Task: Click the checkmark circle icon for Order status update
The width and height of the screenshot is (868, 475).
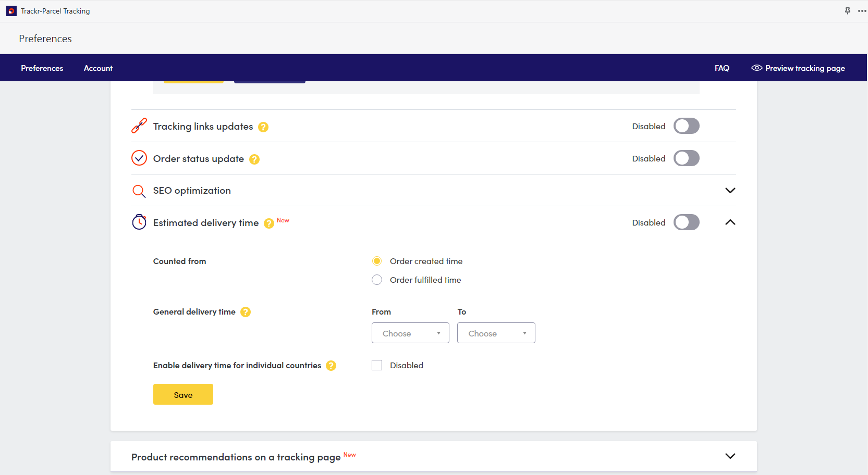Action: (139, 158)
